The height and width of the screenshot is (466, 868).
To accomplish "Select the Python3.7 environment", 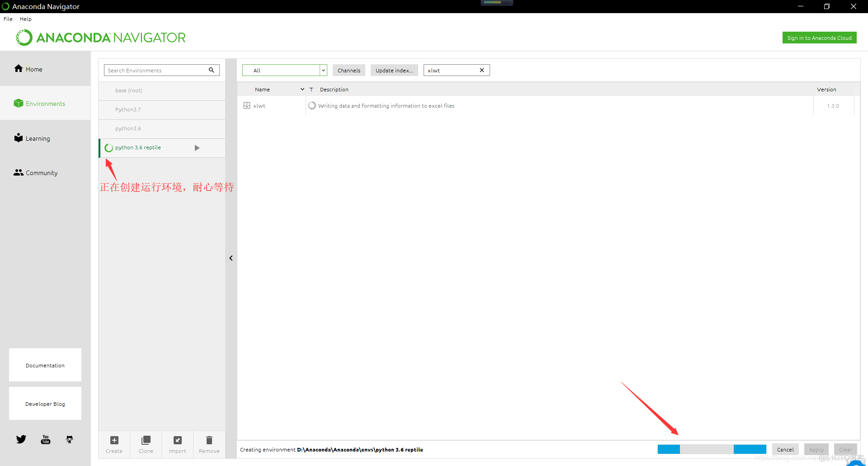I will click(x=162, y=109).
